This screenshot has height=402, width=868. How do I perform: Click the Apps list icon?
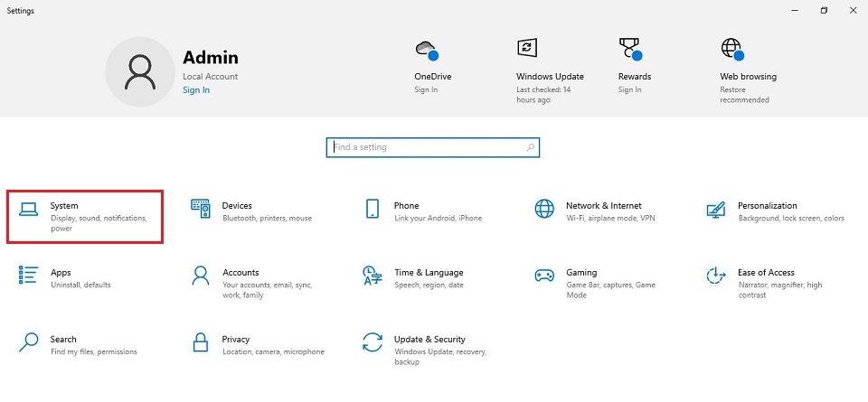pos(29,276)
